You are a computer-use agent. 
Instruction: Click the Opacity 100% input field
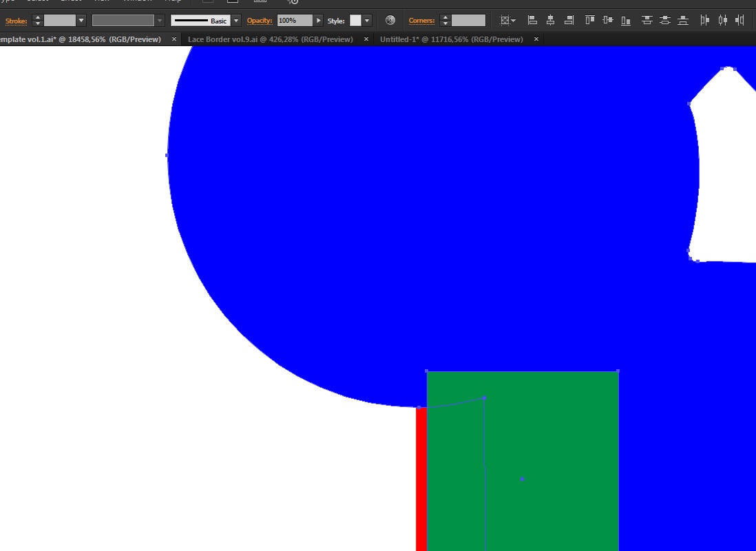(x=294, y=21)
